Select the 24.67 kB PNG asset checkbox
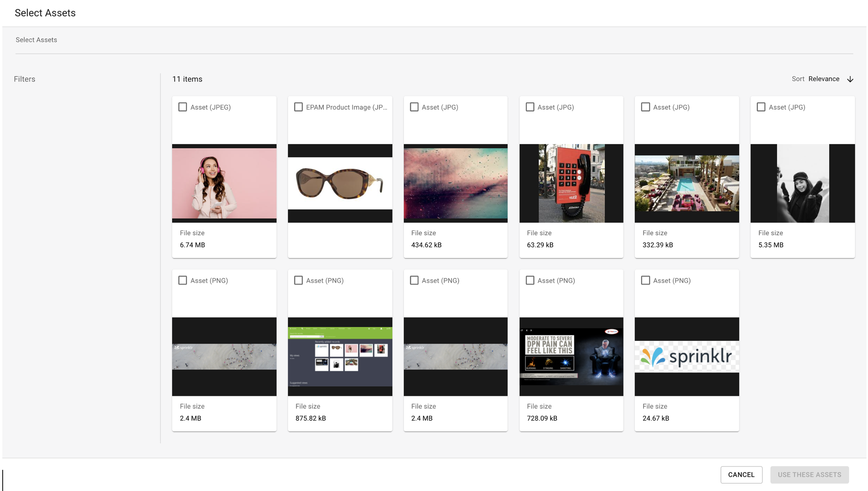Screen dimensions: 868x491 tap(645, 280)
